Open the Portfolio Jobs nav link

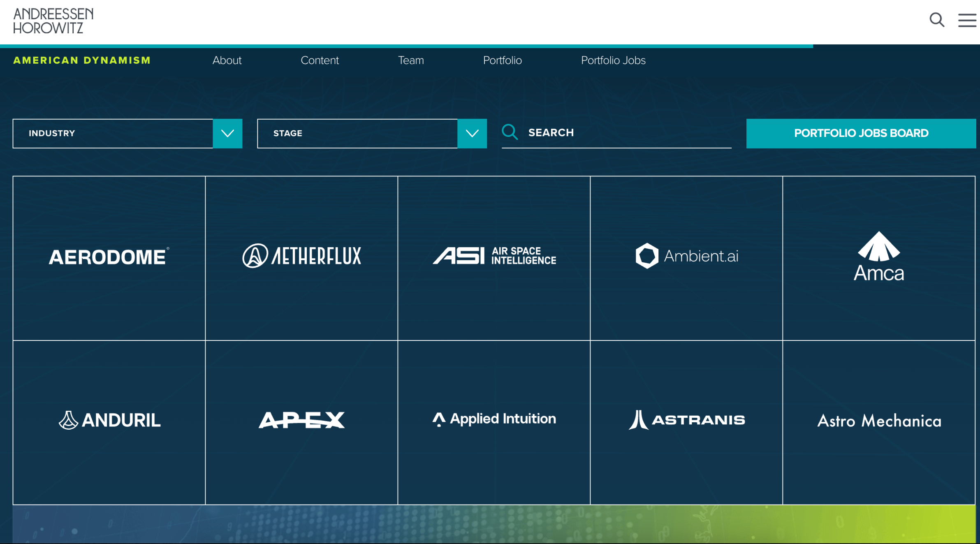(613, 60)
